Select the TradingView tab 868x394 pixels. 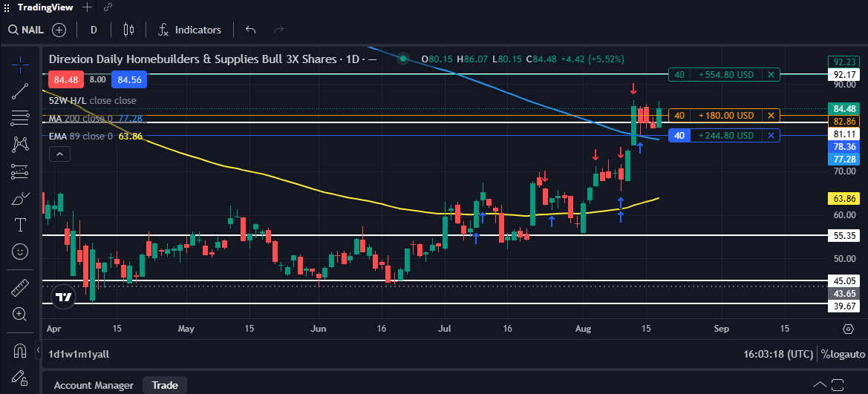coord(45,7)
